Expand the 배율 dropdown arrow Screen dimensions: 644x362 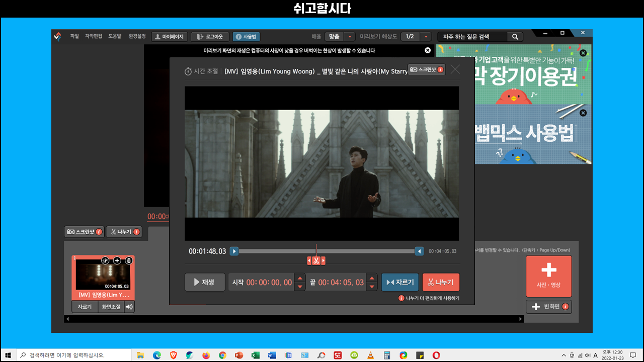point(350,37)
